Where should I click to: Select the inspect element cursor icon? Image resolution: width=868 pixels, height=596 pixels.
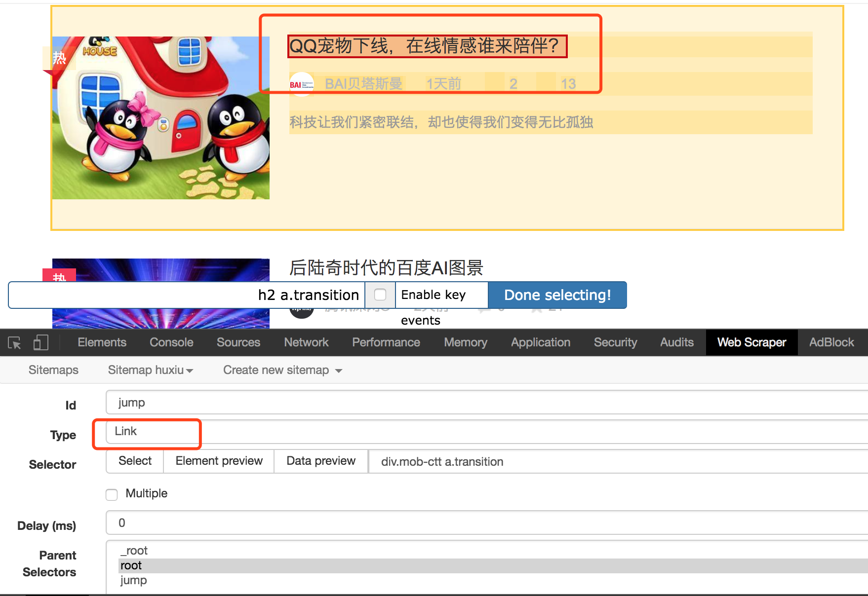click(x=15, y=342)
